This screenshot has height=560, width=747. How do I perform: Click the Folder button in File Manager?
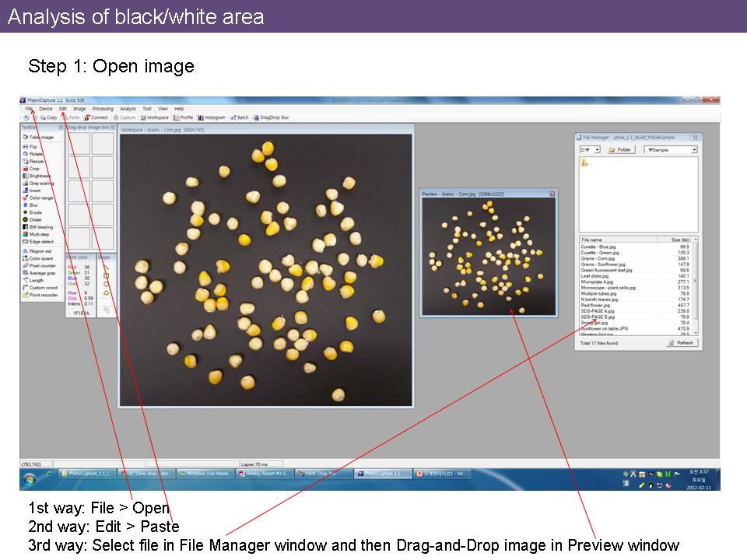tap(620, 149)
